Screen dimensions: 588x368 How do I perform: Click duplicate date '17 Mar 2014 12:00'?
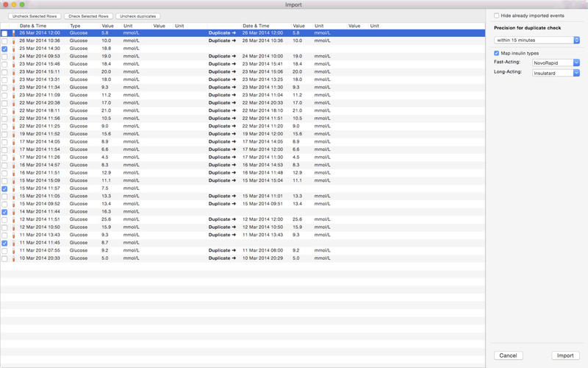coord(262,149)
